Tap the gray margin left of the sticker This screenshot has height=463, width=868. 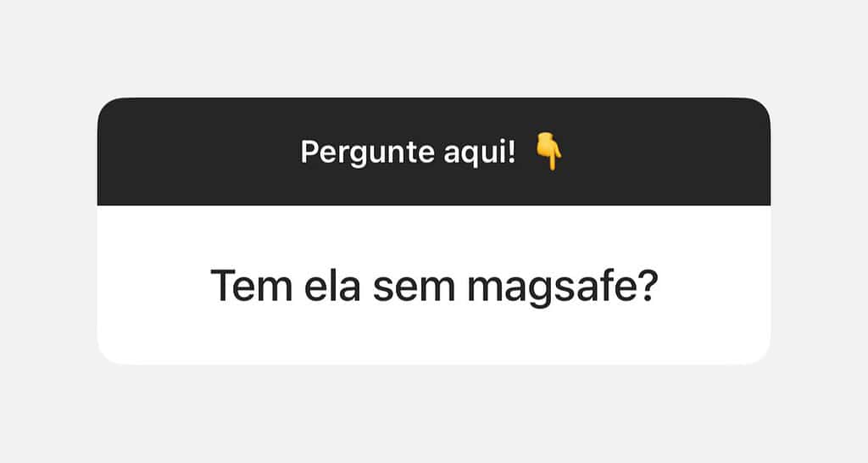click(48, 231)
